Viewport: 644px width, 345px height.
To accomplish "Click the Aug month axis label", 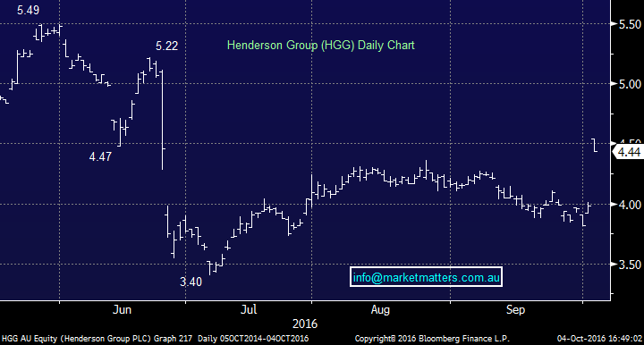I will pyautogui.click(x=380, y=309).
